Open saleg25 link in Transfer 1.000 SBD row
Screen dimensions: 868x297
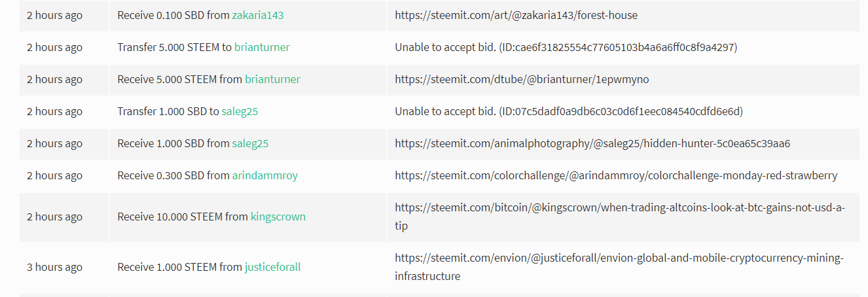click(240, 111)
